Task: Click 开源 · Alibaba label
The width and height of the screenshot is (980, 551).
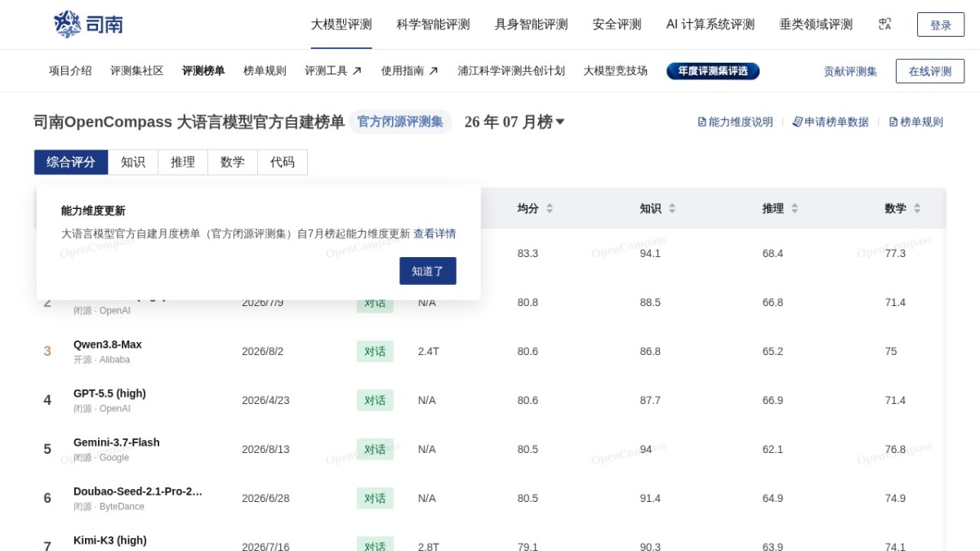Action: [x=101, y=360]
